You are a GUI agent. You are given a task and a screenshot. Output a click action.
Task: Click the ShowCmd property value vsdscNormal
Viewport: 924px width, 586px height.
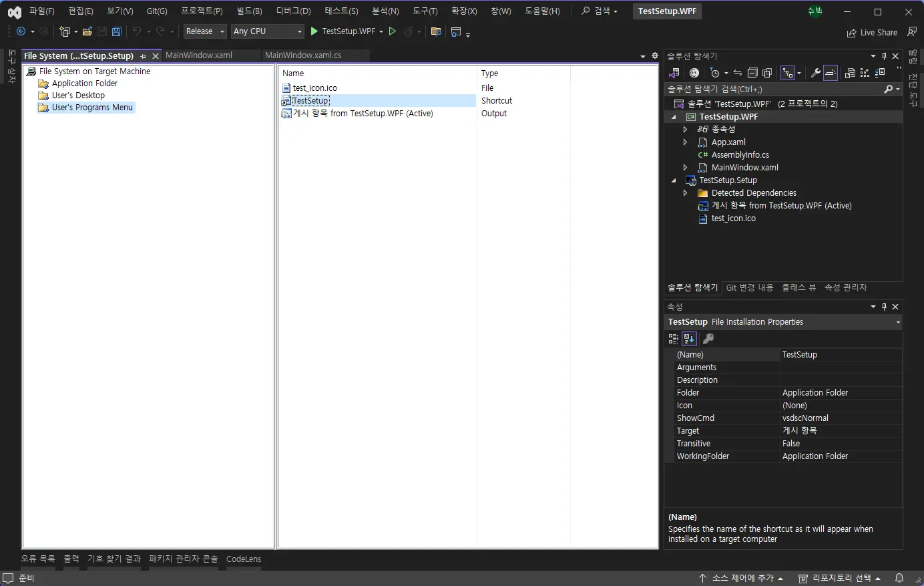click(x=841, y=418)
